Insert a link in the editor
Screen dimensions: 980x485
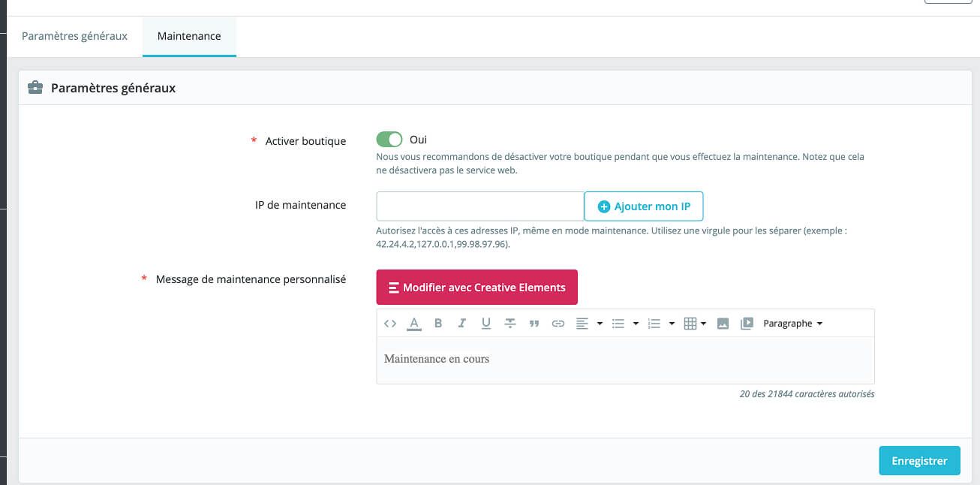coord(558,324)
